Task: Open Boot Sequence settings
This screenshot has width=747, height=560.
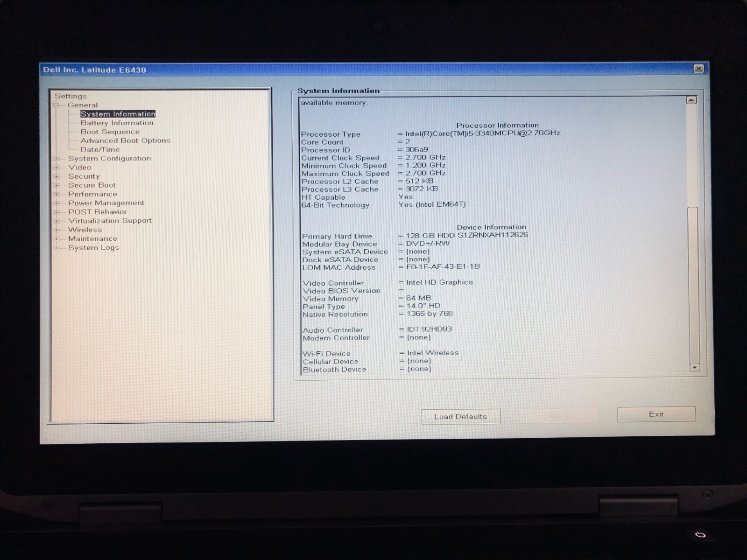Action: pos(110,132)
